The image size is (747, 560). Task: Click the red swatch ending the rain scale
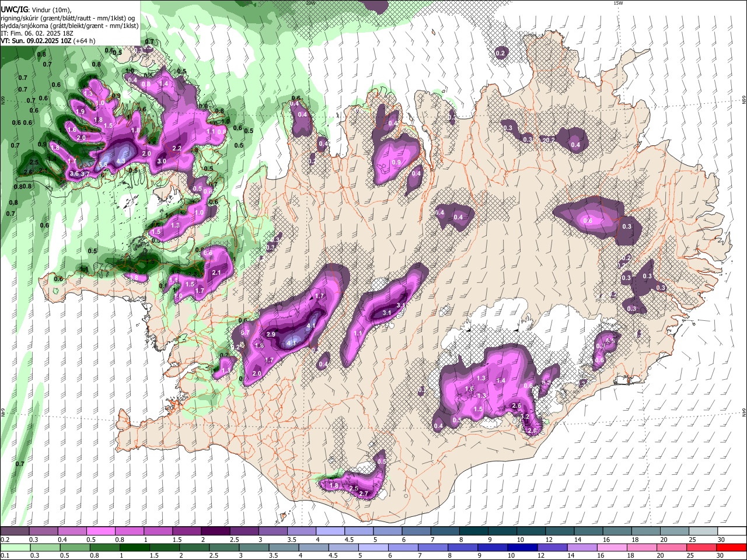pos(732,547)
